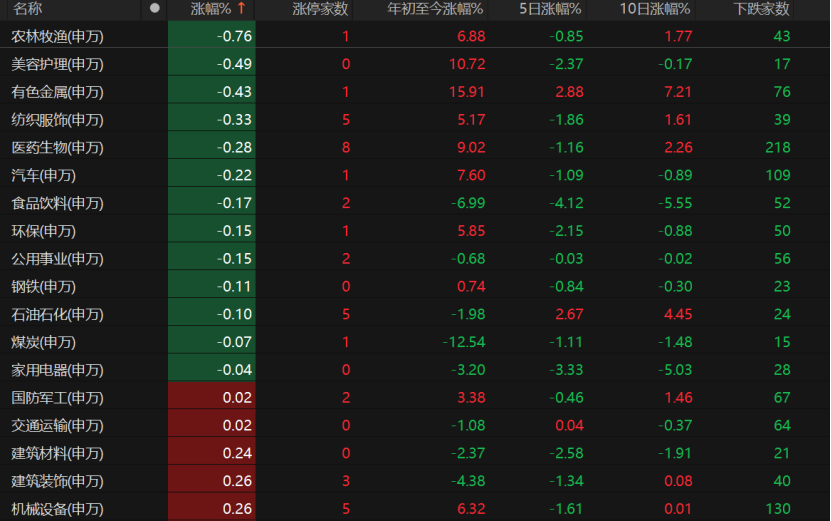Open the 石油石化(申万) sector
Viewport: 831px width, 521px height.
[x=57, y=314]
